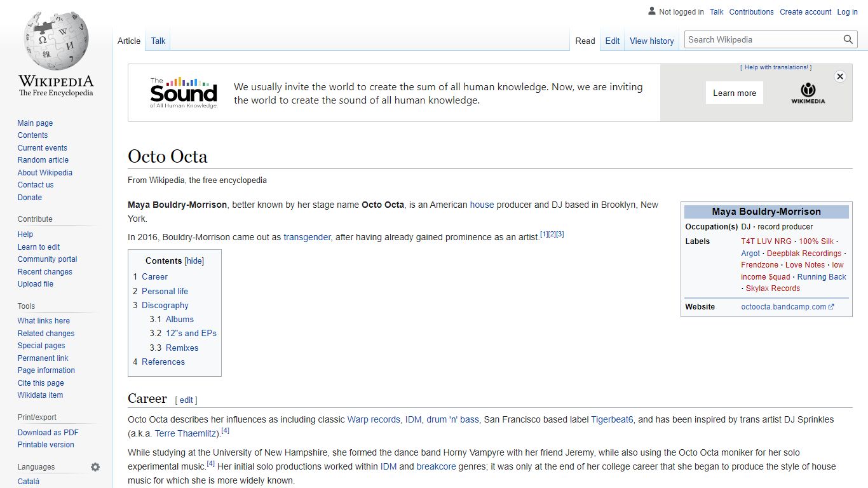Open Terre Thaemlitz link
Screen dimensions: 868x488
[186, 433]
